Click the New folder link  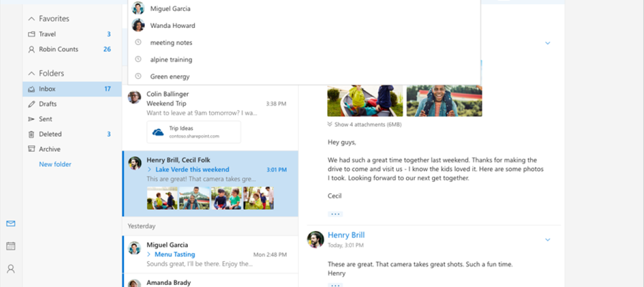[x=55, y=164]
